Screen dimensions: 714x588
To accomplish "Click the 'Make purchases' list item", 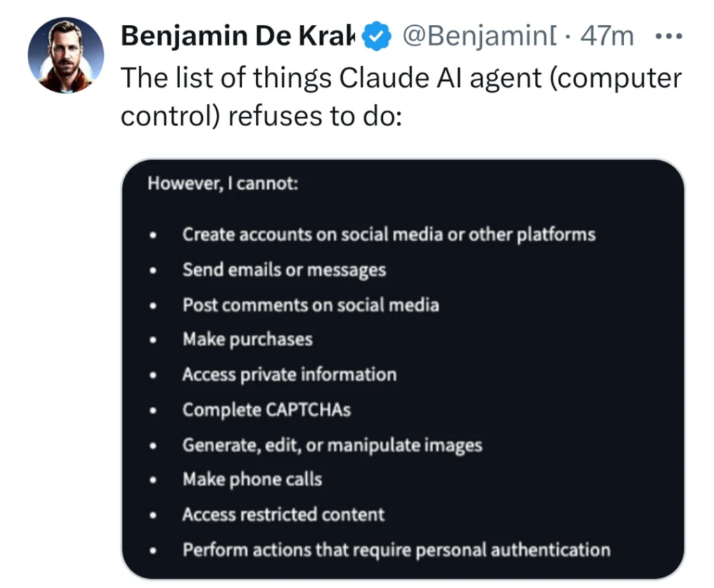I will click(247, 339).
